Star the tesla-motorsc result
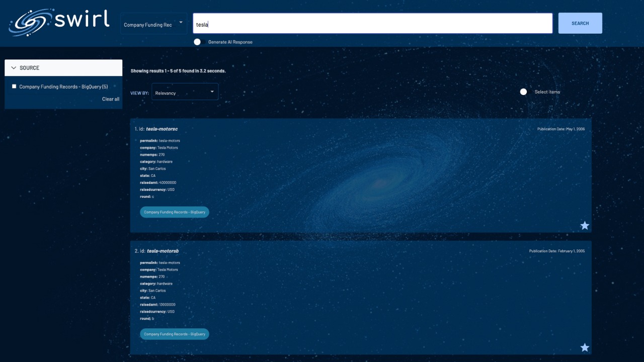This screenshot has height=362, width=644. coord(585,225)
